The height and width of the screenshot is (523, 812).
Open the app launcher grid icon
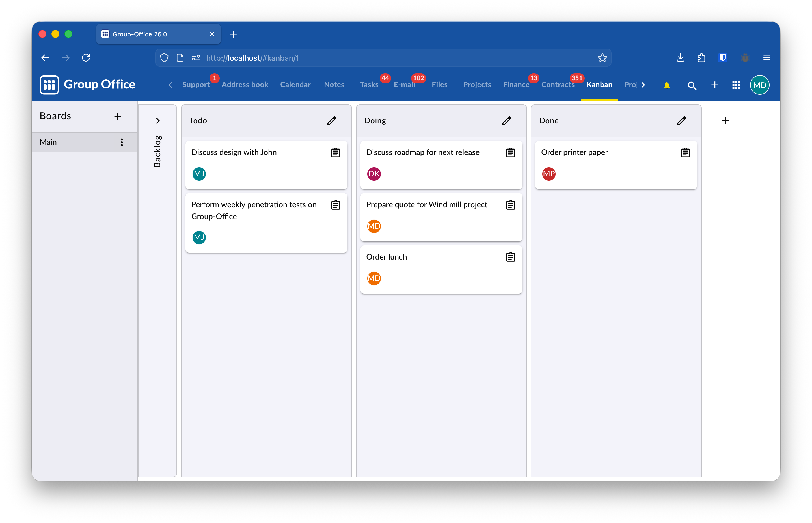tap(736, 85)
